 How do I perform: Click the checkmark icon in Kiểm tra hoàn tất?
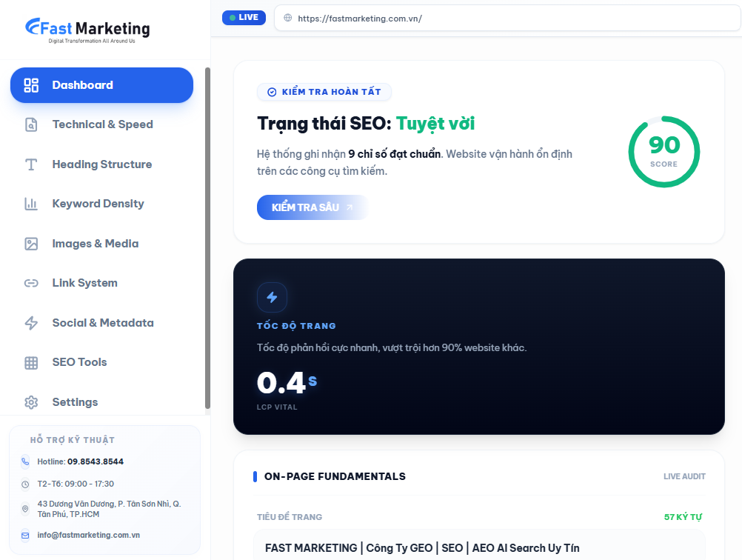tap(272, 92)
